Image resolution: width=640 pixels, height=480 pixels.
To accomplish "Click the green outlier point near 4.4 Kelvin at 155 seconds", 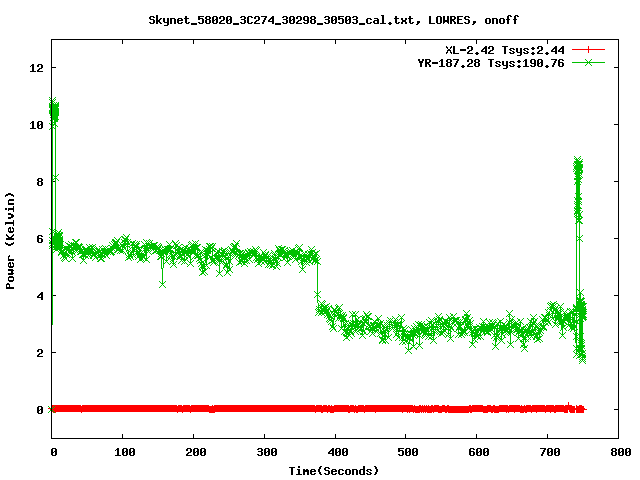I will point(162,284).
